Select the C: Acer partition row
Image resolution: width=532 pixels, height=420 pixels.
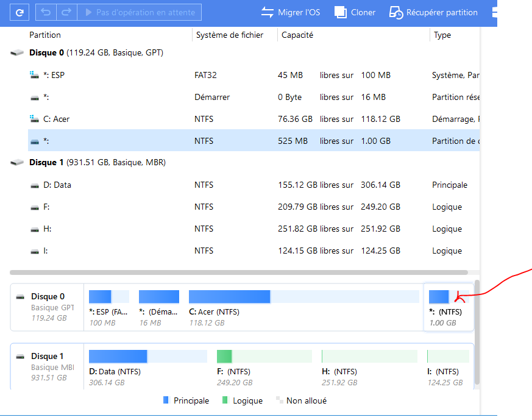254,119
